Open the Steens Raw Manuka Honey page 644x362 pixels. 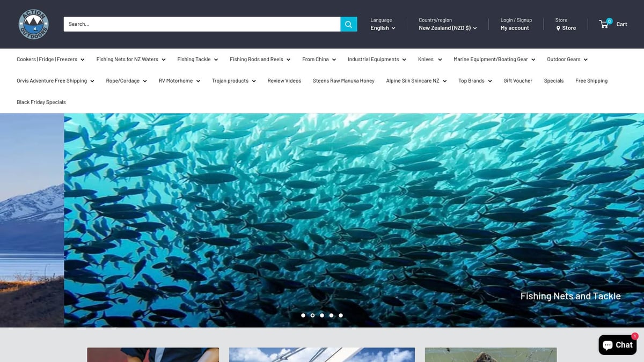click(x=343, y=80)
